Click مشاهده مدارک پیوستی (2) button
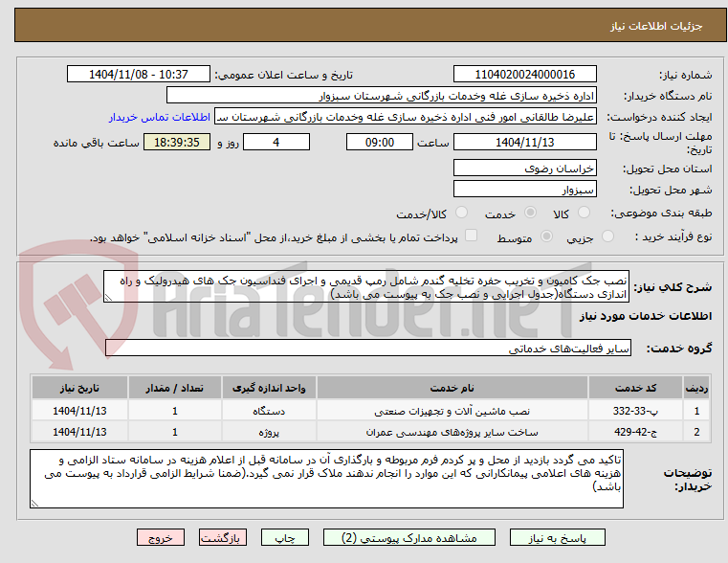The width and height of the screenshot is (728, 563). 409,537
